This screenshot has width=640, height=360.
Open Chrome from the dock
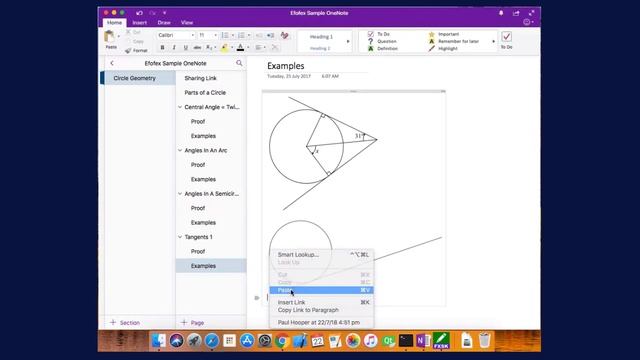[282, 340]
